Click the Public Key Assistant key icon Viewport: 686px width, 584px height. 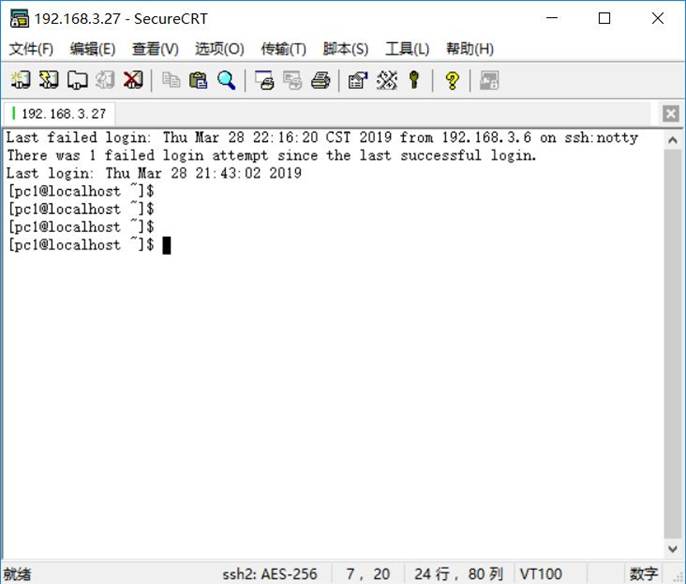pyautogui.click(x=414, y=80)
